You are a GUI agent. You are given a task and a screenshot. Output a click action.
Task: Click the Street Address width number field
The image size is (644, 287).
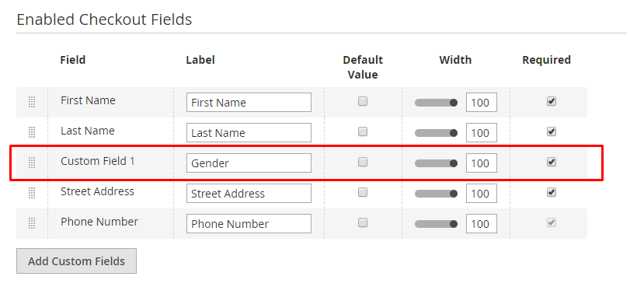click(482, 193)
